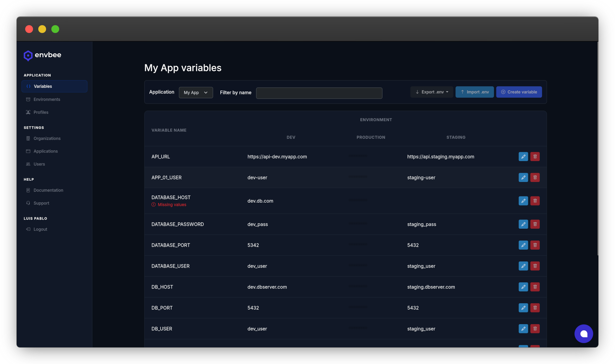Click the Import .env button

(474, 92)
